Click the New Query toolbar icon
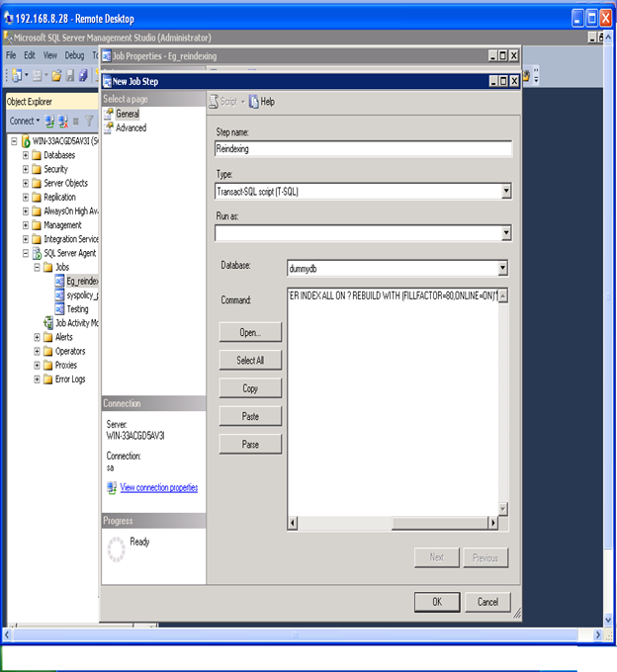This screenshot has width=617, height=672. pos(17,76)
